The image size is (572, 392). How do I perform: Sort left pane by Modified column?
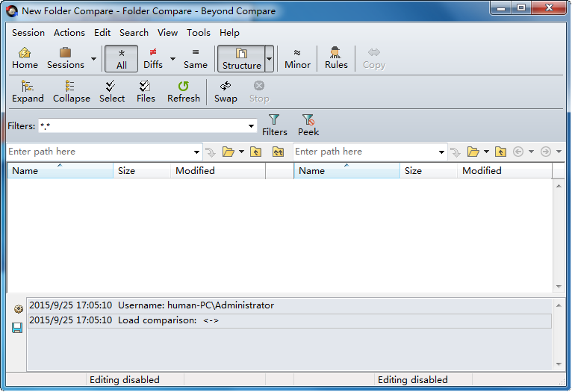(x=218, y=171)
